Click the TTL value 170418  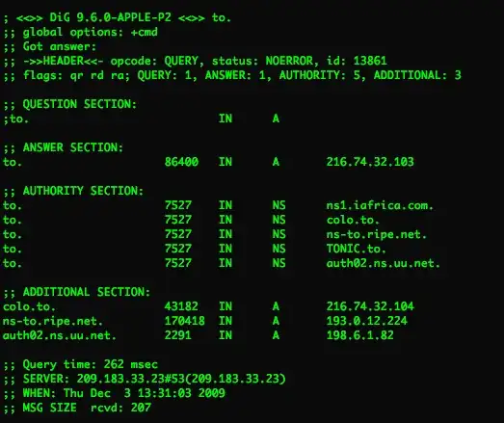[184, 321]
